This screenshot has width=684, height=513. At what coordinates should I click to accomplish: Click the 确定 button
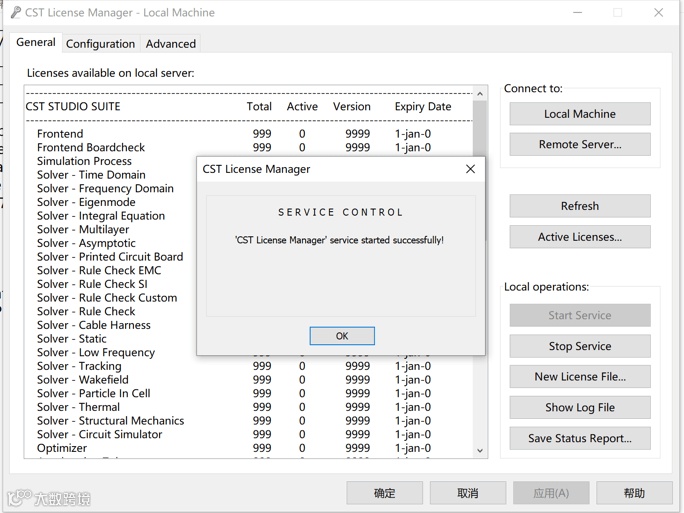[x=384, y=493]
